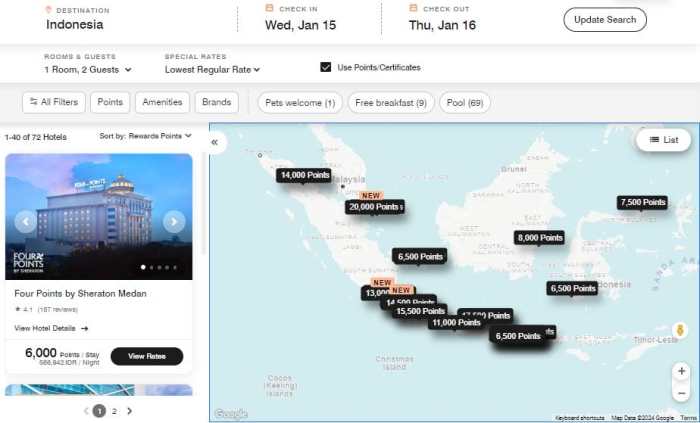Toggle Use Points/Certificates checkbox
This screenshot has width=700, height=423.
click(326, 67)
